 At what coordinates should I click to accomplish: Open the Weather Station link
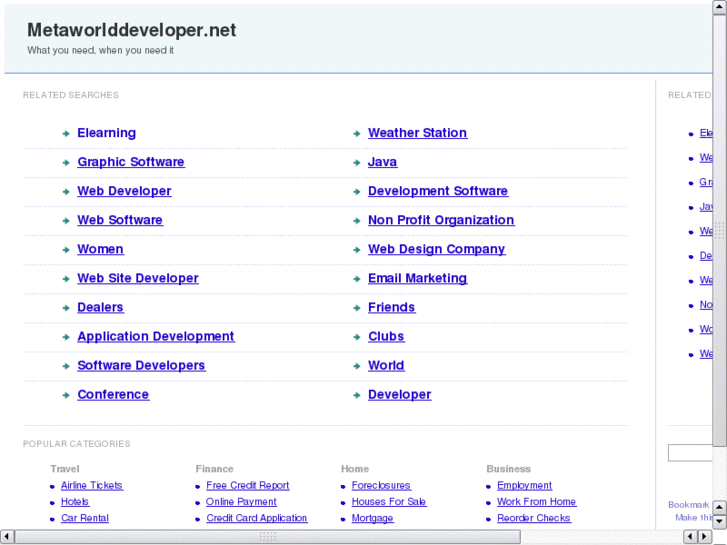pyautogui.click(x=417, y=133)
